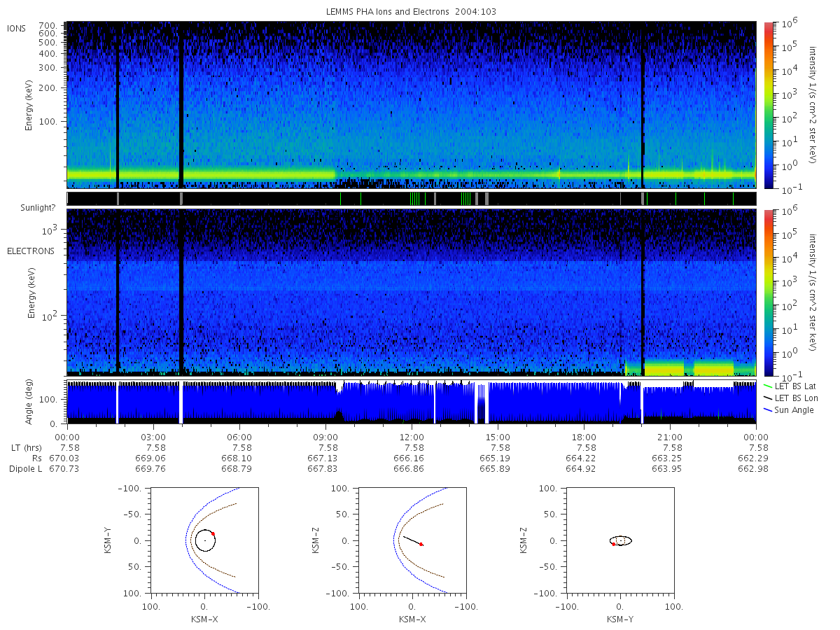Image resolution: width=840 pixels, height=630 pixels.
Task: Click the plot title "LEMMS PHA Ions and Electrons 2004:103"
Action: pyautogui.click(x=412, y=12)
